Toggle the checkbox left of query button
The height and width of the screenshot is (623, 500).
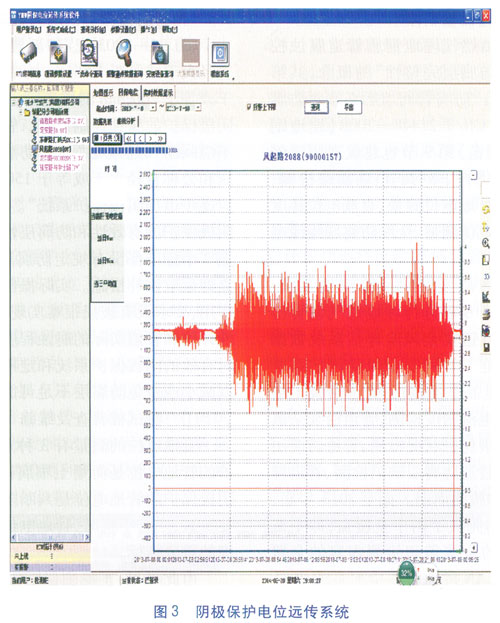[x=249, y=107]
